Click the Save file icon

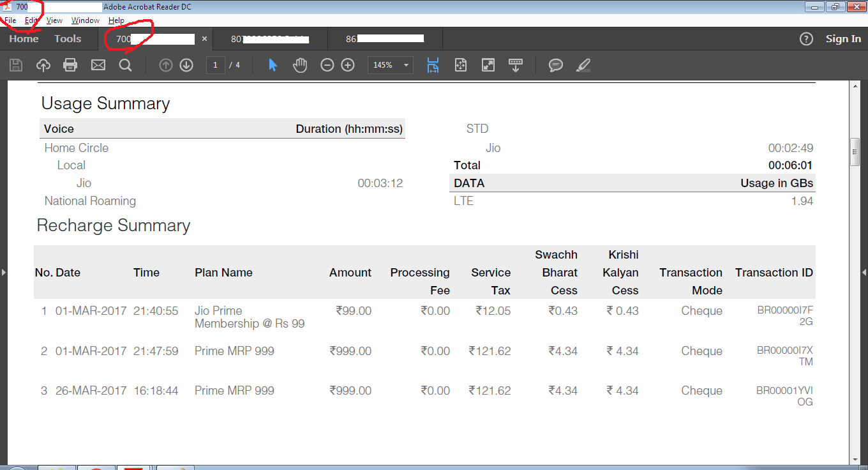pyautogui.click(x=16, y=65)
